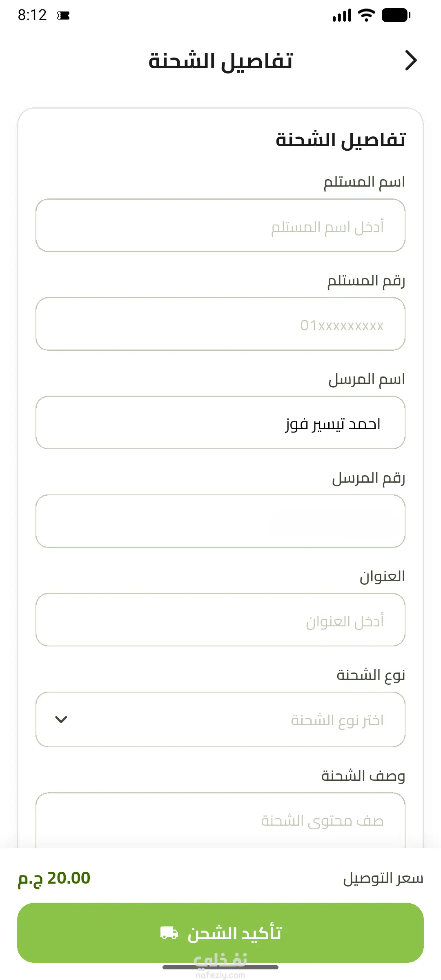Tap the Wi-Fi status icon
The image size is (441, 980).
click(x=366, y=16)
